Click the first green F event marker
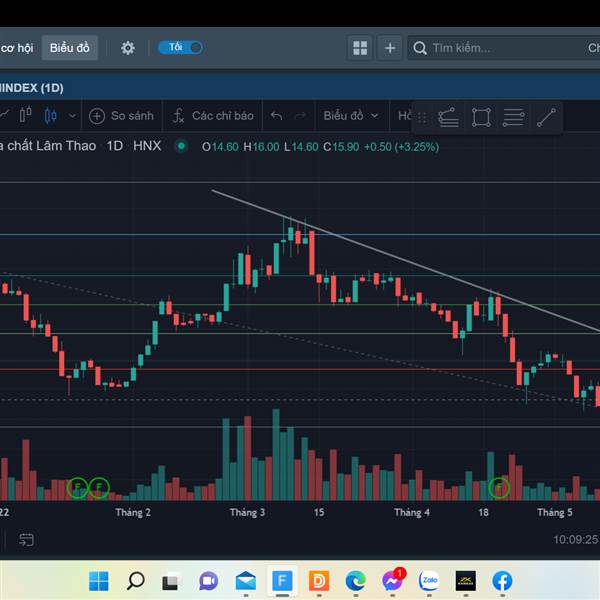This screenshot has height=600, width=600. coord(77,487)
